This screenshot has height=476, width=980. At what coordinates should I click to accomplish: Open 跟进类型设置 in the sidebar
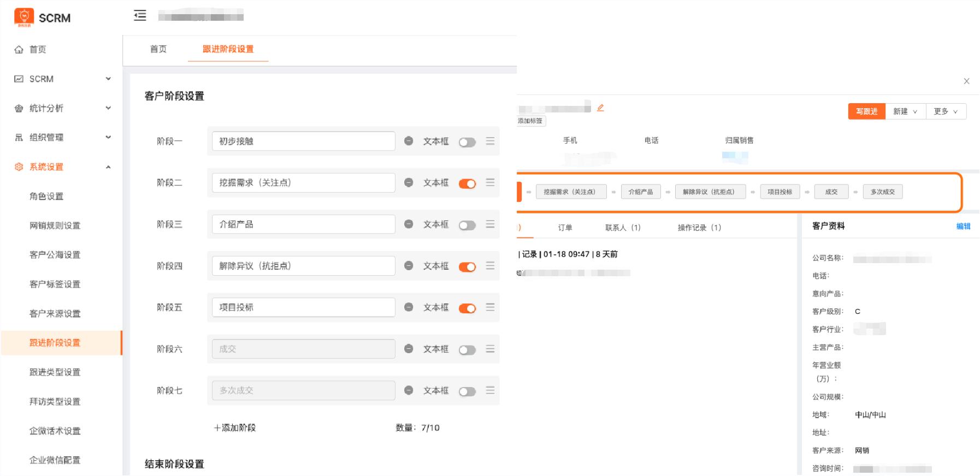click(x=55, y=372)
